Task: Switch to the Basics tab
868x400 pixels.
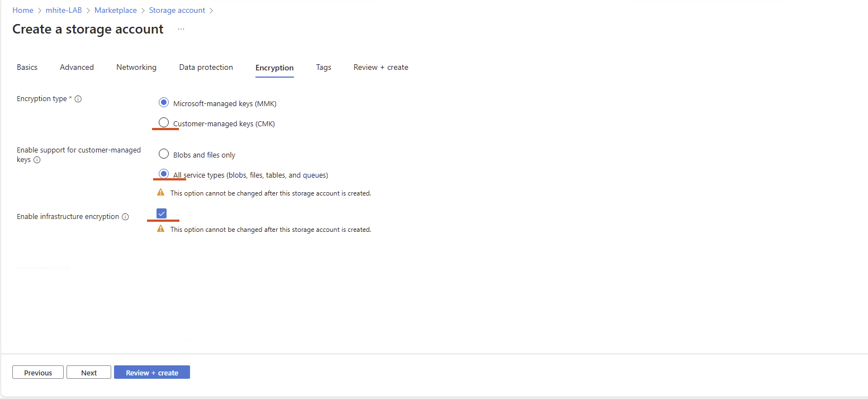Action: (x=27, y=67)
